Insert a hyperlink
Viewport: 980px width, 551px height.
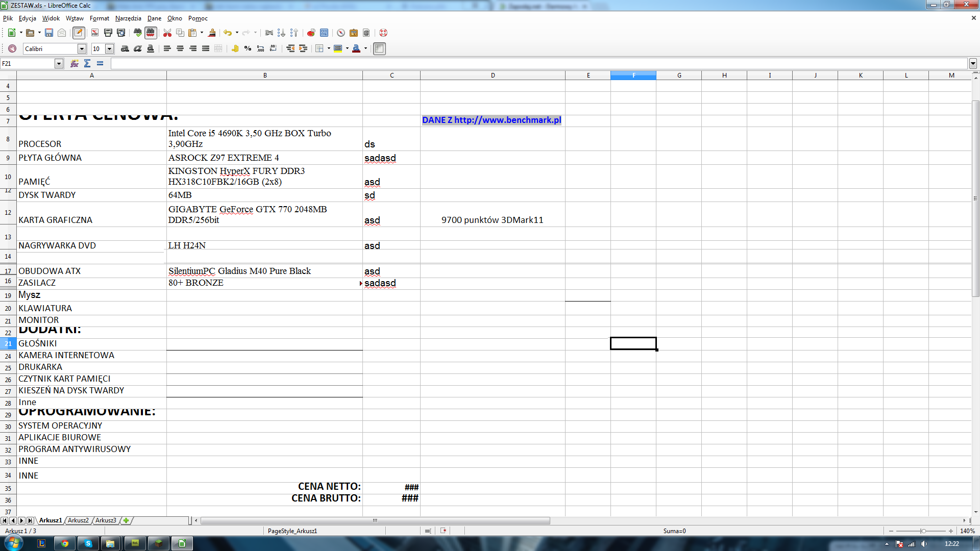point(269,33)
